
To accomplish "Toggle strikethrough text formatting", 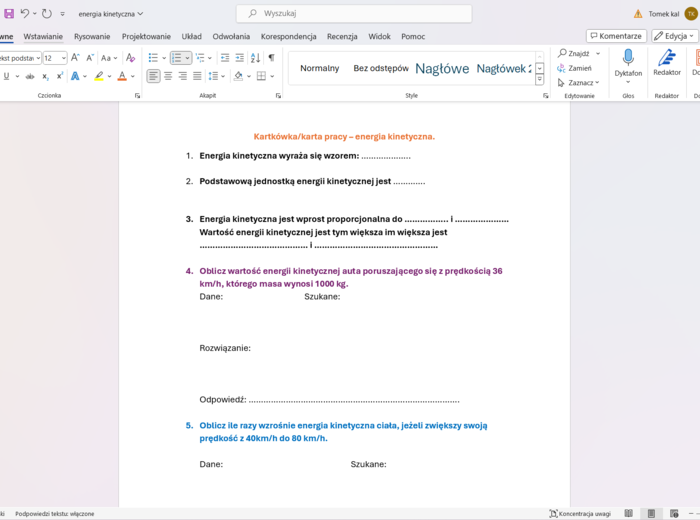I will (30, 76).
